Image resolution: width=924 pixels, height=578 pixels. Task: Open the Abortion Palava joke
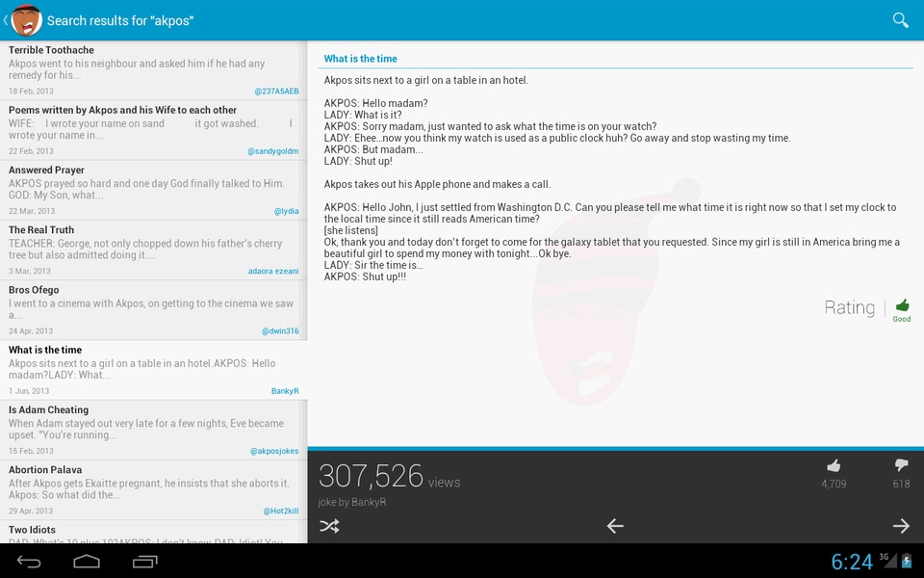click(x=153, y=490)
